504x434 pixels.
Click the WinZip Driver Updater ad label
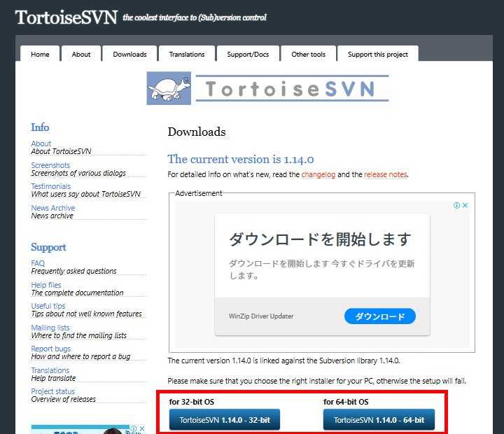tap(261, 316)
